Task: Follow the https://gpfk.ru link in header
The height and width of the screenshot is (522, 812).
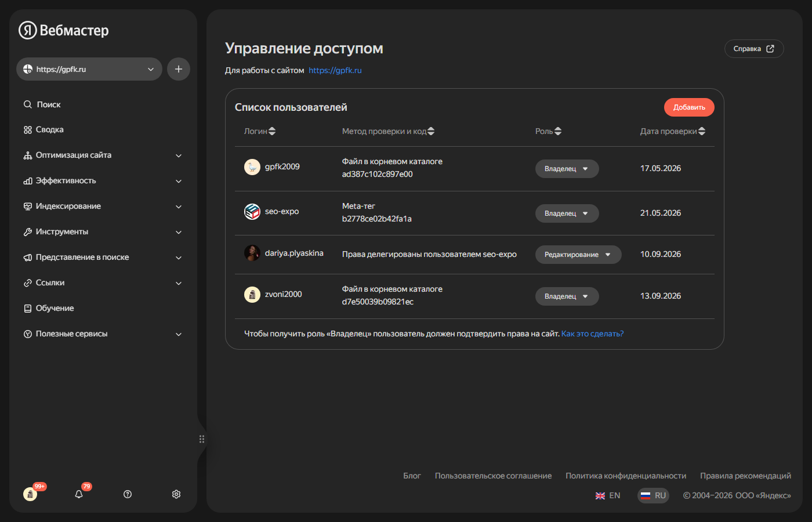Action: [335, 70]
